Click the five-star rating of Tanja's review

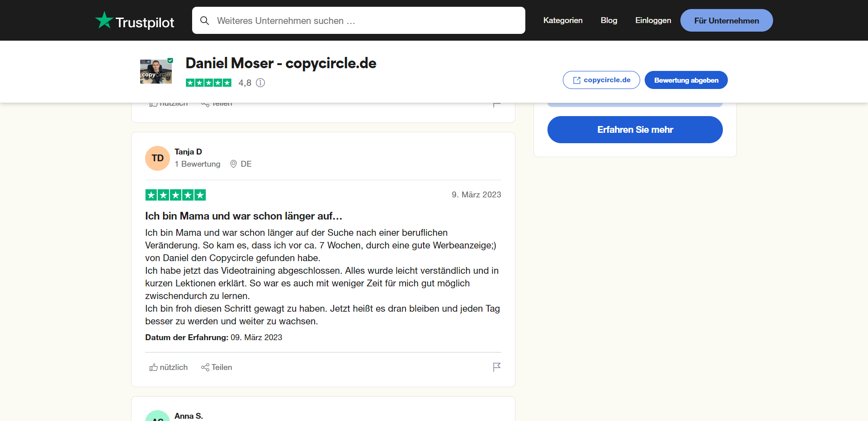click(175, 195)
